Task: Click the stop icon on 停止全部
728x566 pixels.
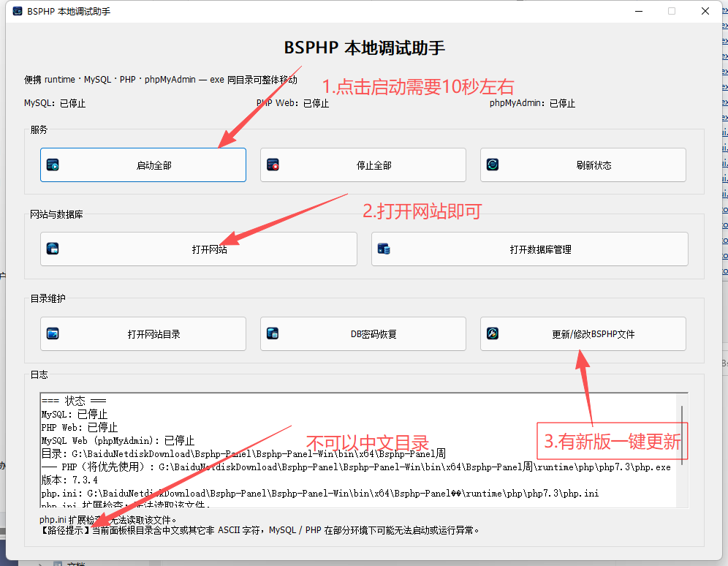Action: 273,165
